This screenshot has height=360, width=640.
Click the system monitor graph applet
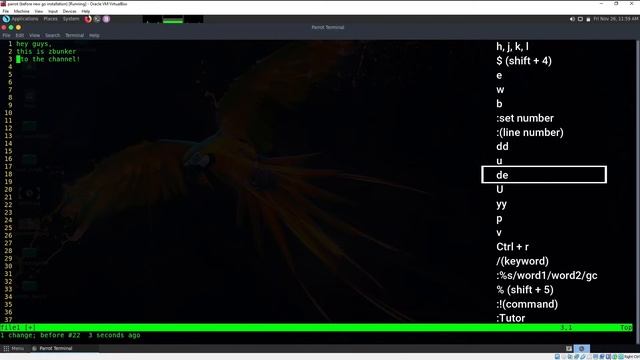pyautogui.click(x=173, y=19)
